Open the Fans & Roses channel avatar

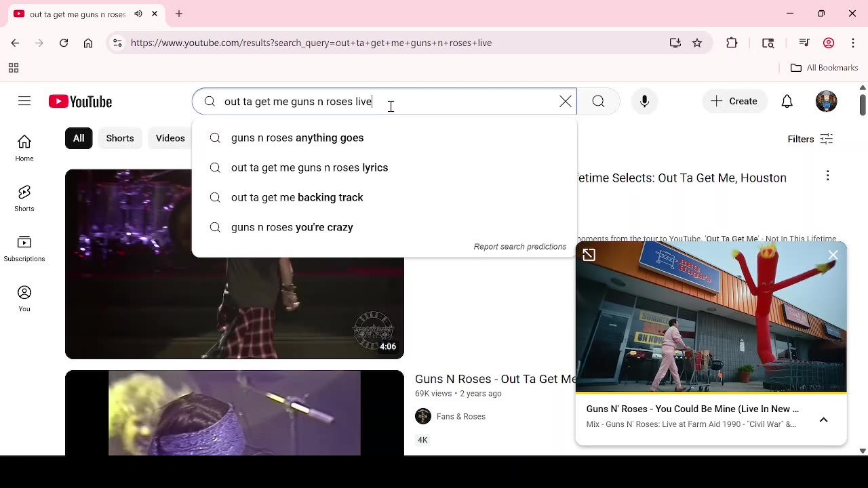(423, 416)
